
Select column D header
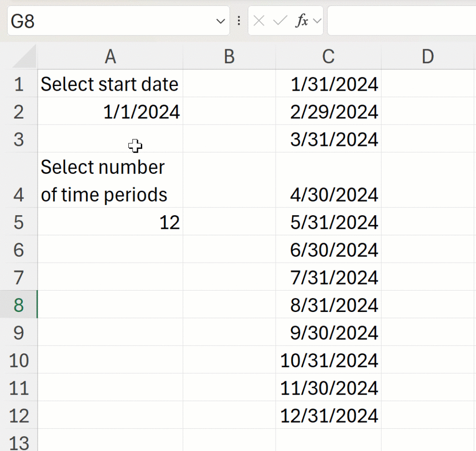coord(428,57)
